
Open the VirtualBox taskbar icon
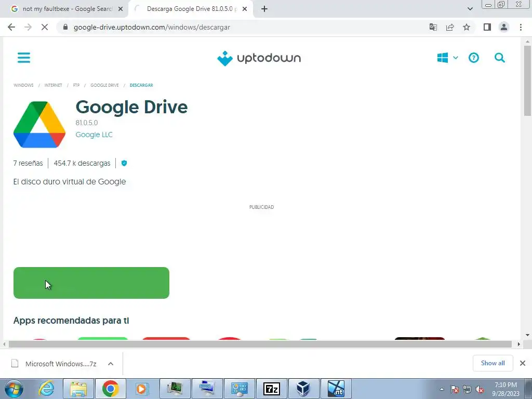(303, 389)
